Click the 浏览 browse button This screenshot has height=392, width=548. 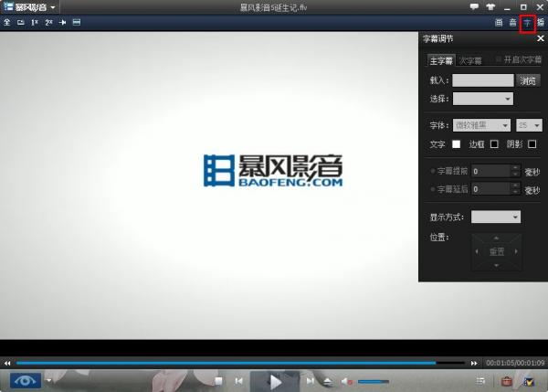[x=528, y=80]
